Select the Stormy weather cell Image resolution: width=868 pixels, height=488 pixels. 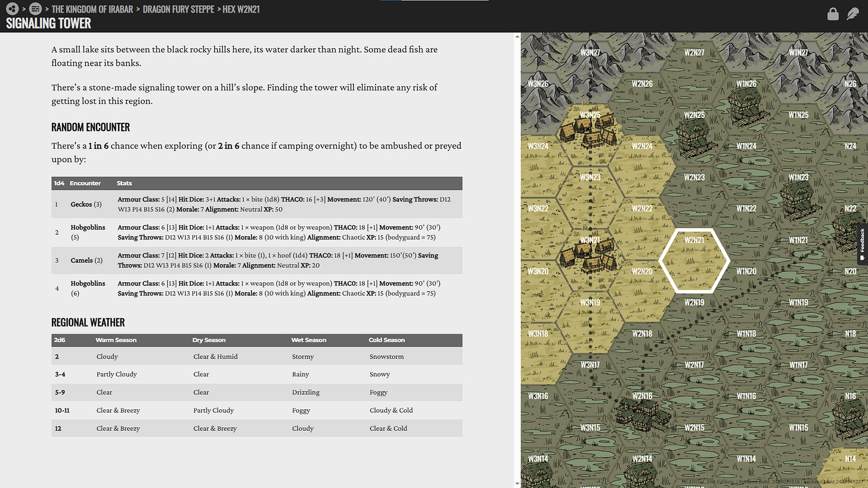(x=303, y=356)
